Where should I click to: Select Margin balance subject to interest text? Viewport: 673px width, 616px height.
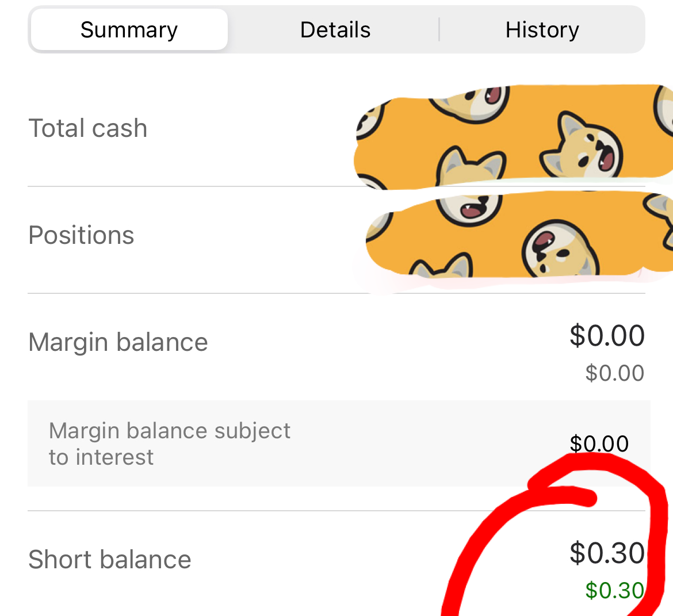pyautogui.click(x=170, y=443)
